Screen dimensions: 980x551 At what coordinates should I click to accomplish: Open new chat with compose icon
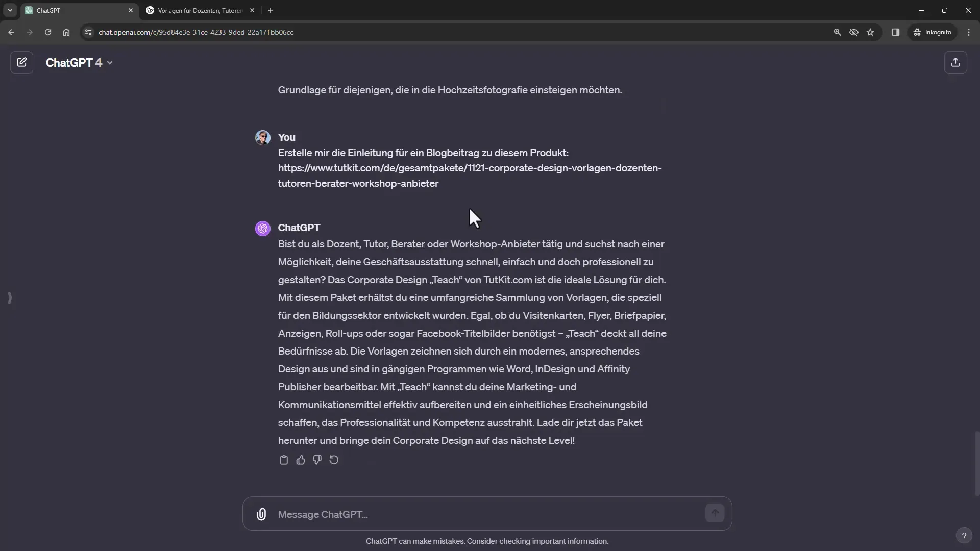point(21,62)
